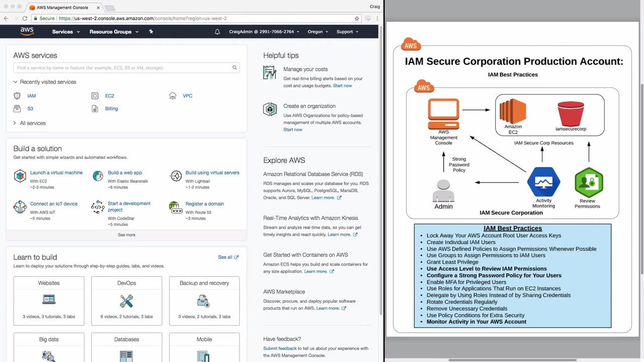Open the Billing service link
Screen dimensions: 644x362
pos(112,109)
